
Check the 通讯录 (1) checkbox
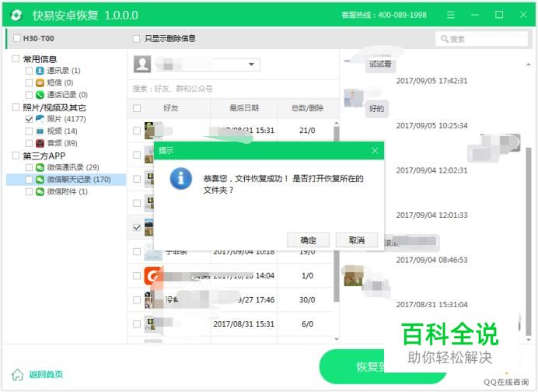pyautogui.click(x=29, y=71)
